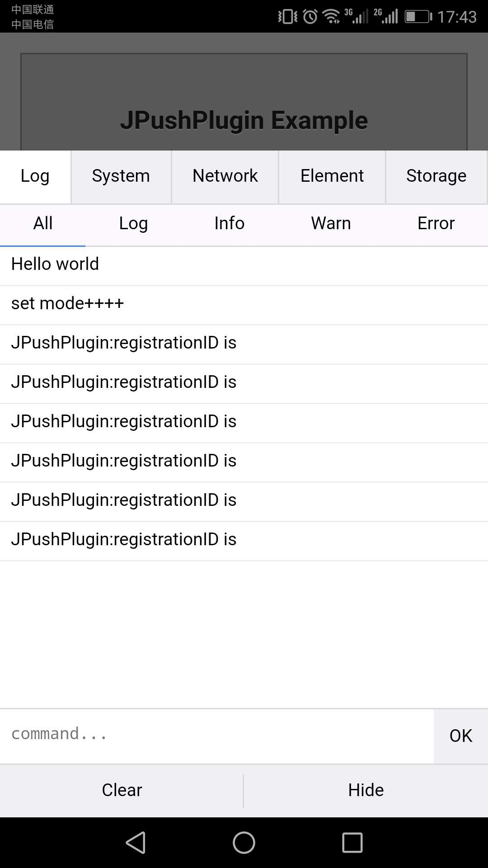This screenshot has height=868, width=488.
Task: Hide the debug console
Action: 366,790
